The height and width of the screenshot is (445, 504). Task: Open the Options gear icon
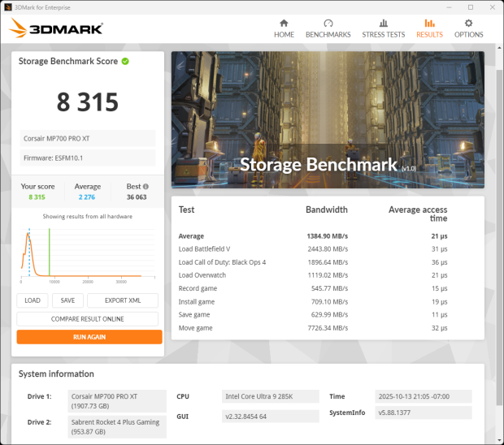[x=468, y=24]
